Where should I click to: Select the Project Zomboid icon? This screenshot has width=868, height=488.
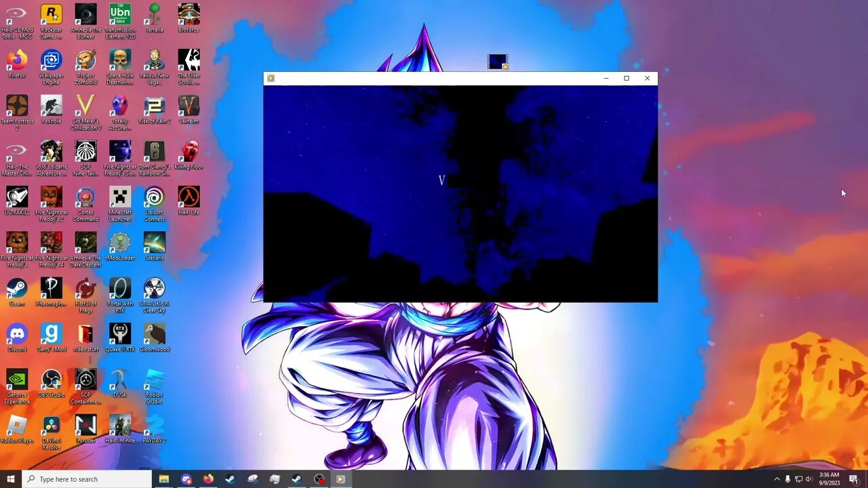click(x=85, y=68)
